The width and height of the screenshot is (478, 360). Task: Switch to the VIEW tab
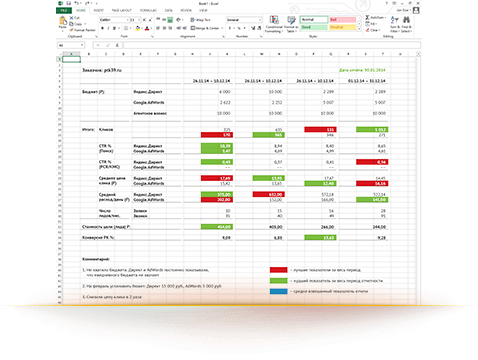coord(203,10)
